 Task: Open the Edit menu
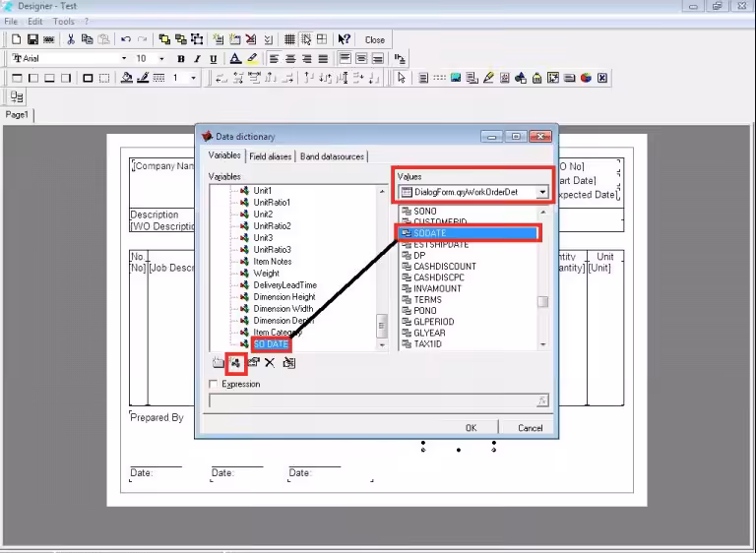tap(34, 22)
